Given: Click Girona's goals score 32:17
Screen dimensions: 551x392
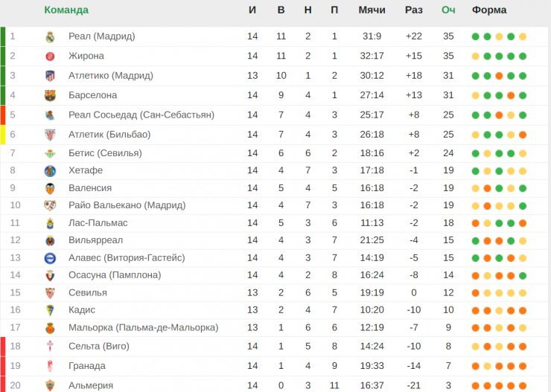Looking at the screenshot, I should 372,56.
